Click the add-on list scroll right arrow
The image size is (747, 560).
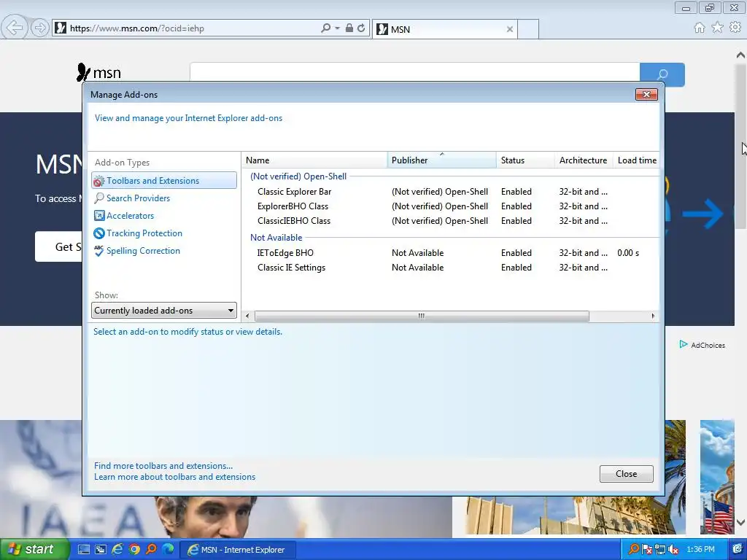tap(653, 316)
